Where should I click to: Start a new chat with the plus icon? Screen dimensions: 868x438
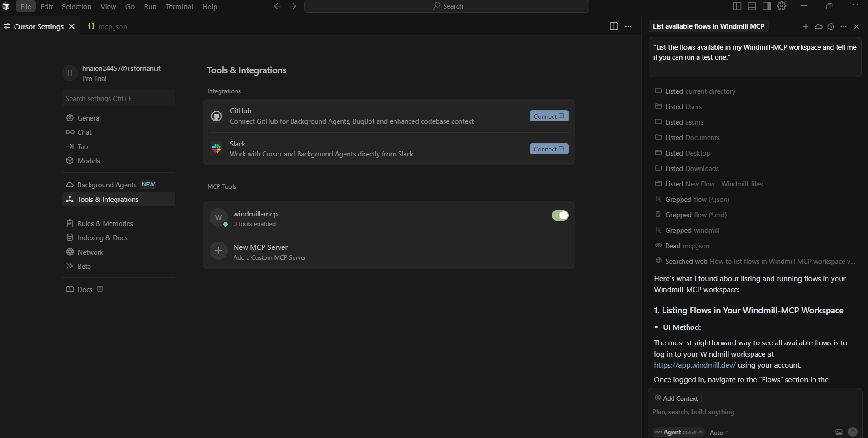click(806, 26)
